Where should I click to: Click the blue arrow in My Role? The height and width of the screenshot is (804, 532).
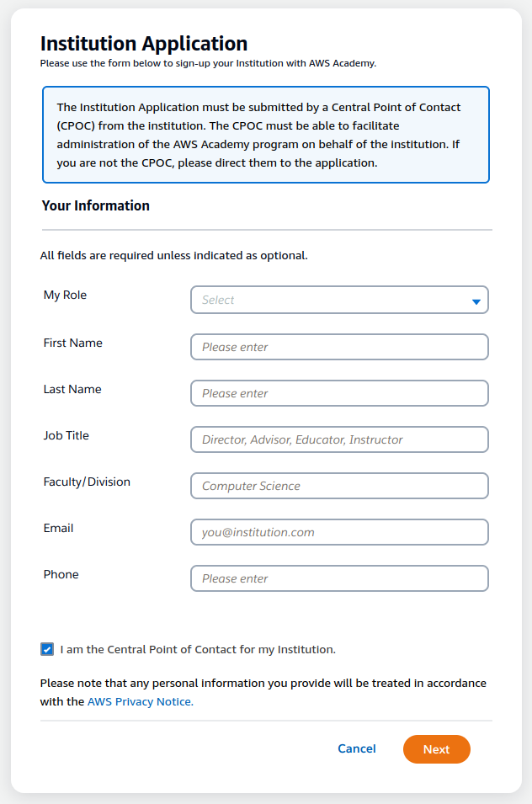tap(476, 301)
